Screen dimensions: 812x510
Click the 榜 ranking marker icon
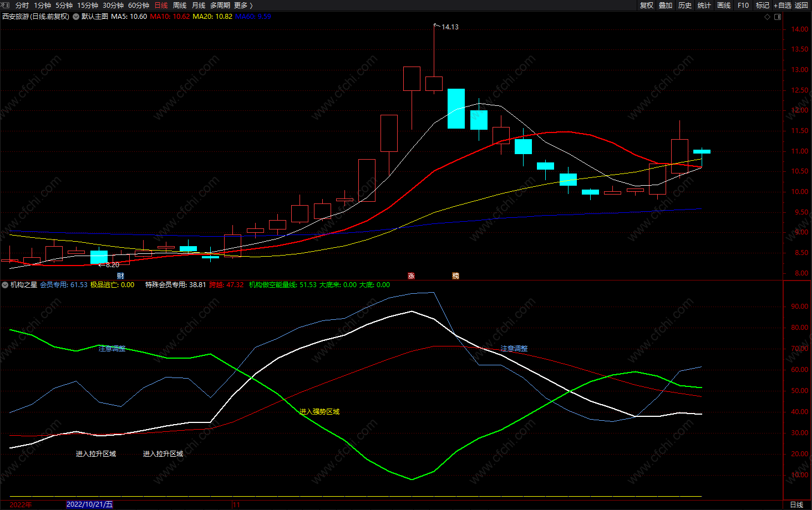tap(455, 276)
